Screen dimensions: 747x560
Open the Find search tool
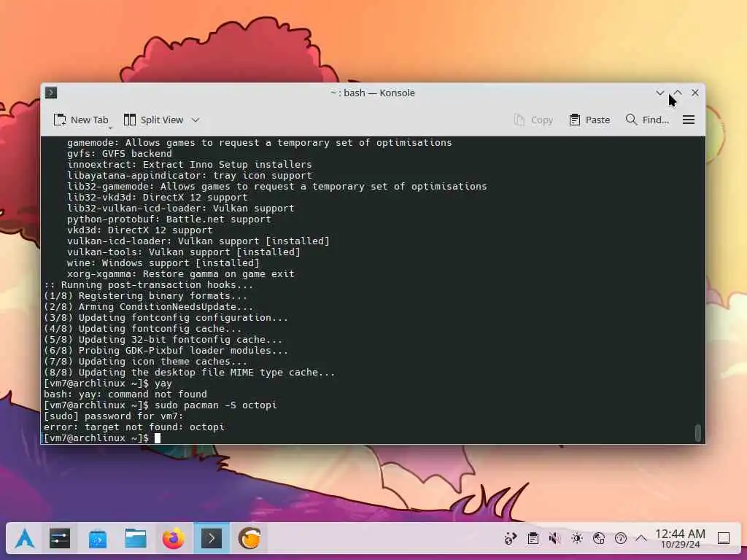tap(647, 120)
